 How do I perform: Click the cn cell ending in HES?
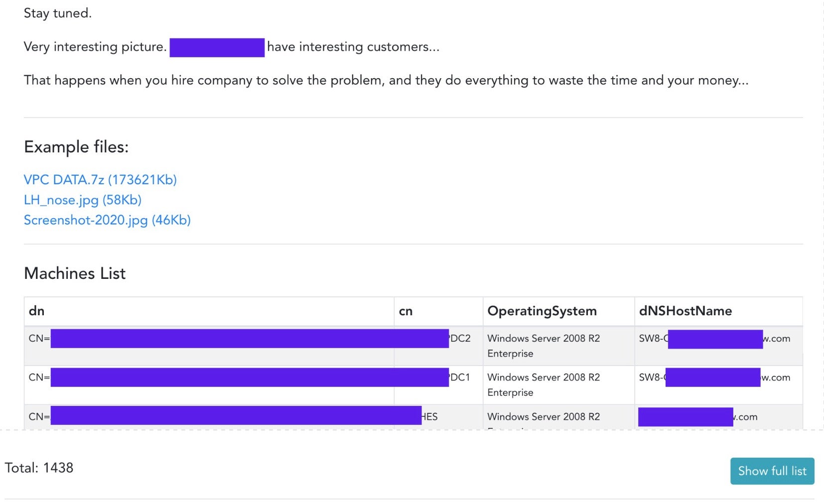pyautogui.click(x=430, y=417)
